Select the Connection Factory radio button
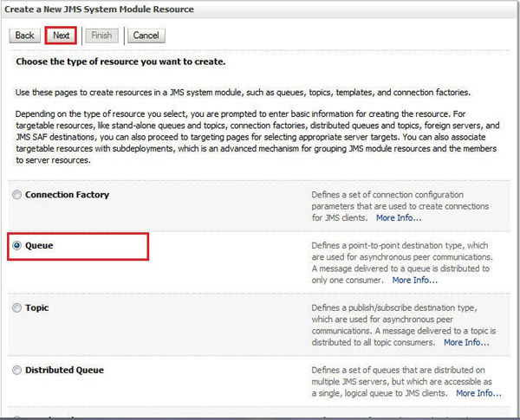Image resolution: width=520 pixels, height=420 pixels. (x=17, y=196)
